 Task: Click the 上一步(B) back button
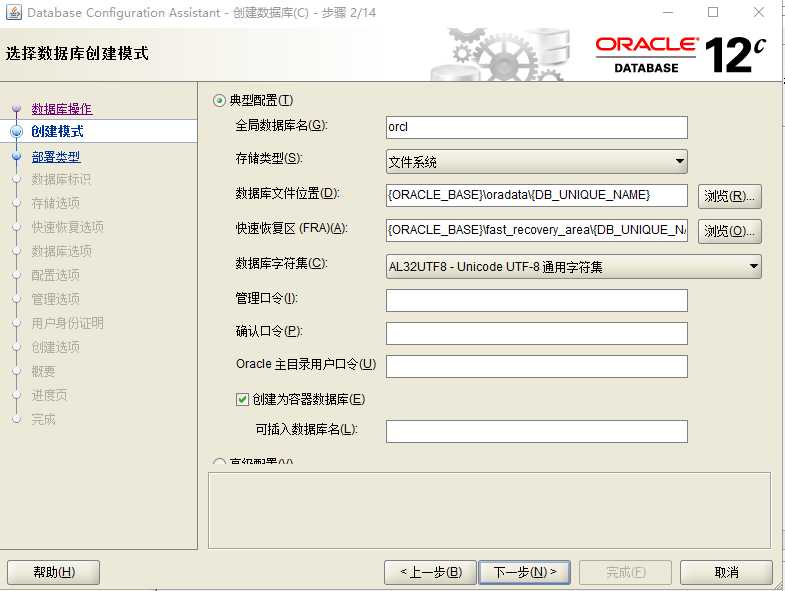[x=431, y=572]
